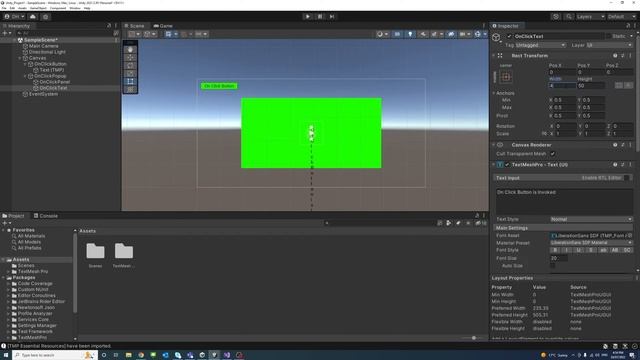
Task: Click the Pause button
Action: click(320, 17)
